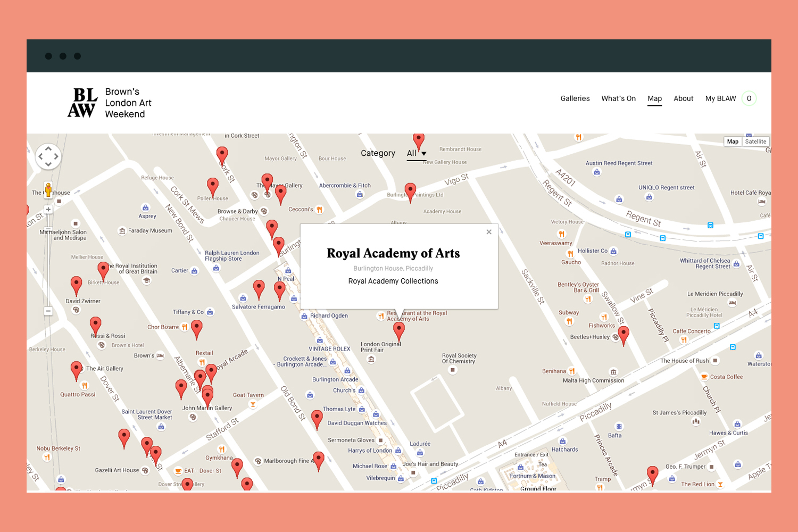Screen dimensions: 798x532
Task: Click the UNIQLO Regent street shop icon
Action: click(649, 197)
